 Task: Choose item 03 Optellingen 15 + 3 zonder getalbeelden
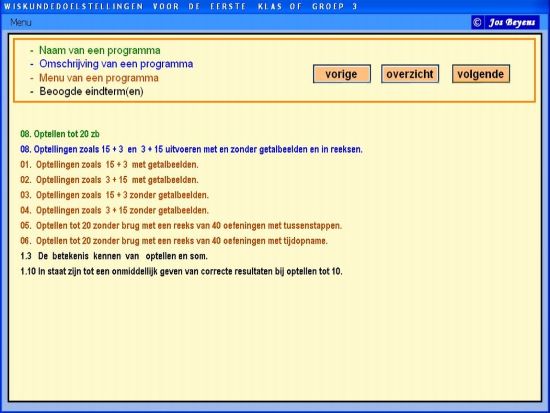[114, 195]
